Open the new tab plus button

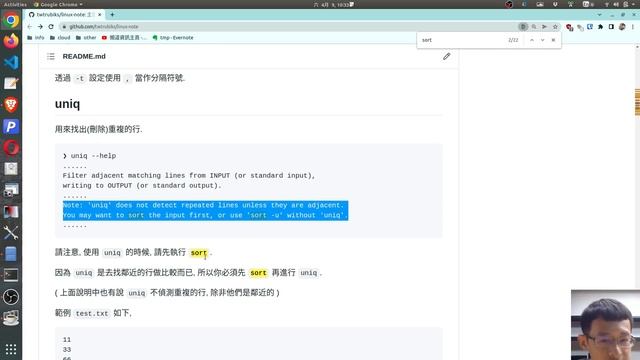tap(112, 15)
